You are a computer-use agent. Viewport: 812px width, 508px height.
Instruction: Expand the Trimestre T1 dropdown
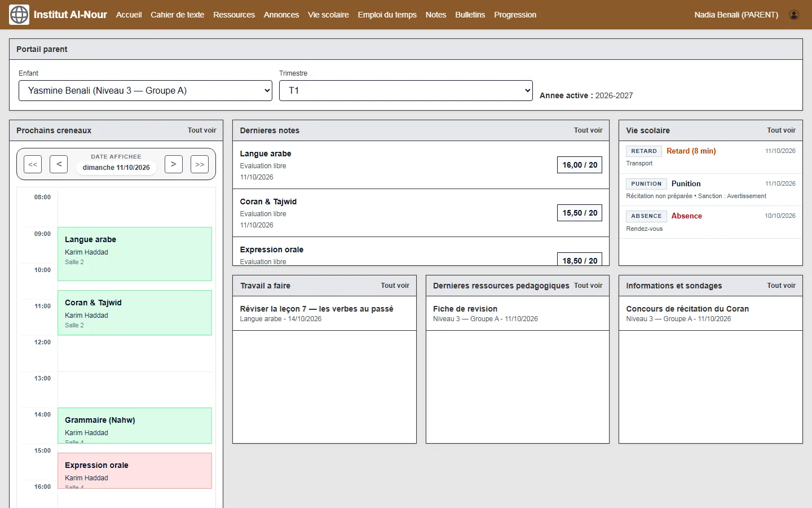pyautogui.click(x=406, y=90)
